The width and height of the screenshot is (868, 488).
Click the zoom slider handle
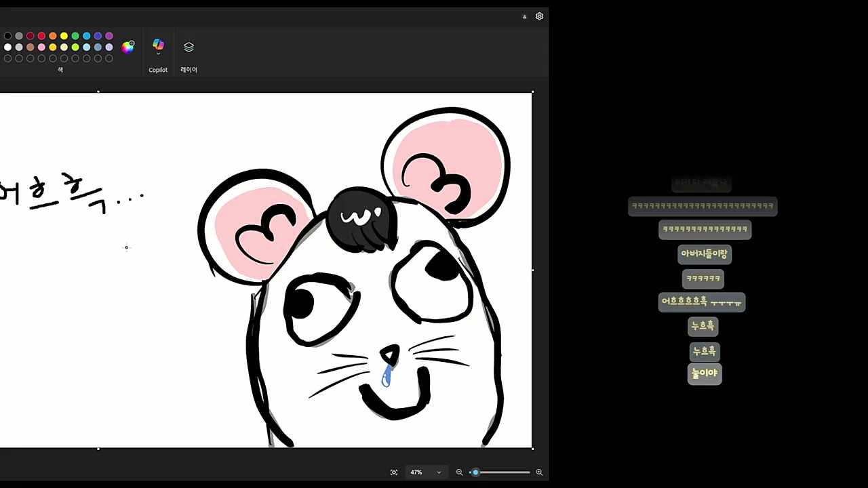click(x=475, y=472)
